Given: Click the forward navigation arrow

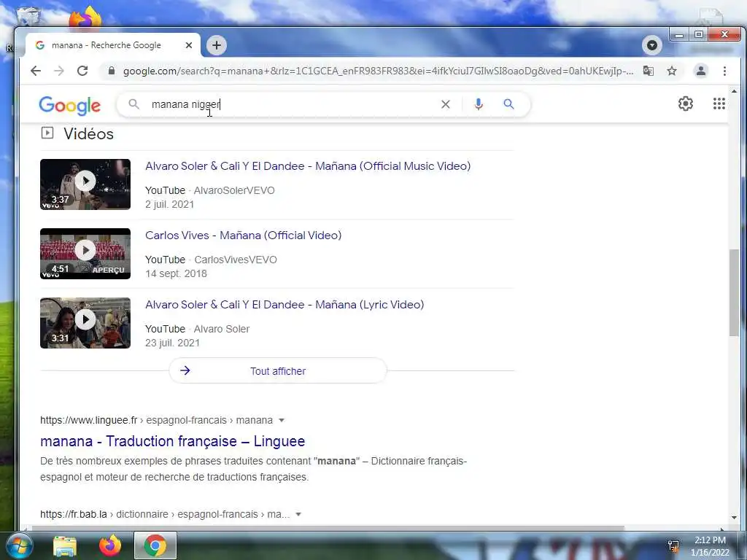Looking at the screenshot, I should 59,71.
